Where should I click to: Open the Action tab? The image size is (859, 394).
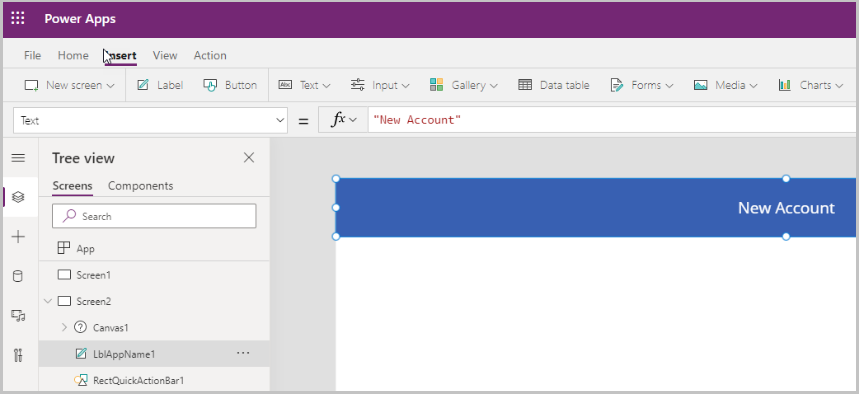[x=210, y=55]
